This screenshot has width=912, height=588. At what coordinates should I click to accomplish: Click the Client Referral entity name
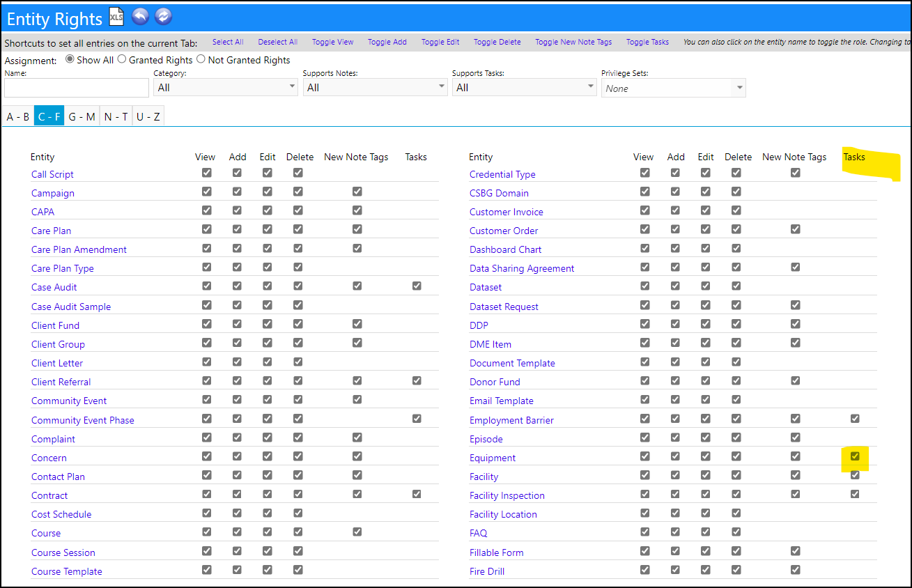(x=61, y=382)
